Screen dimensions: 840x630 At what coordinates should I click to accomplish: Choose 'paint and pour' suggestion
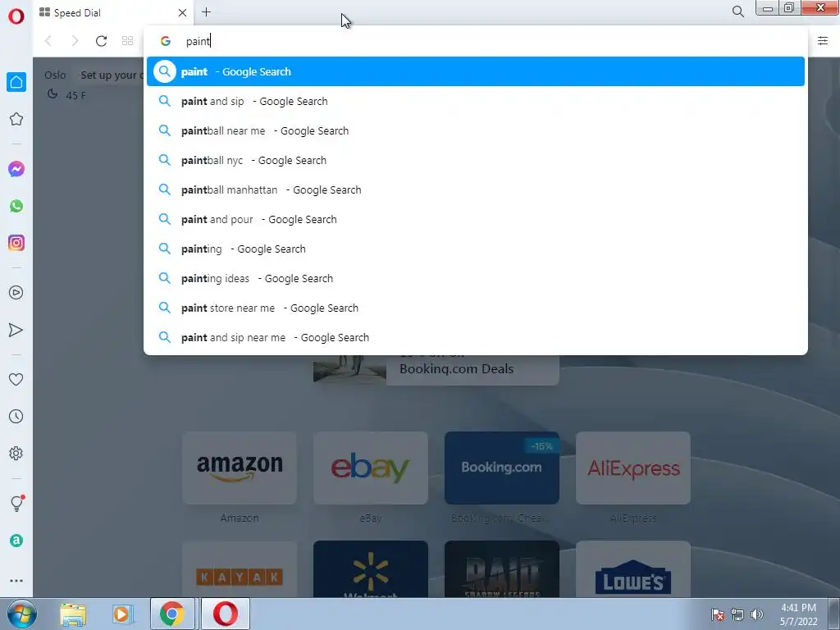click(476, 219)
